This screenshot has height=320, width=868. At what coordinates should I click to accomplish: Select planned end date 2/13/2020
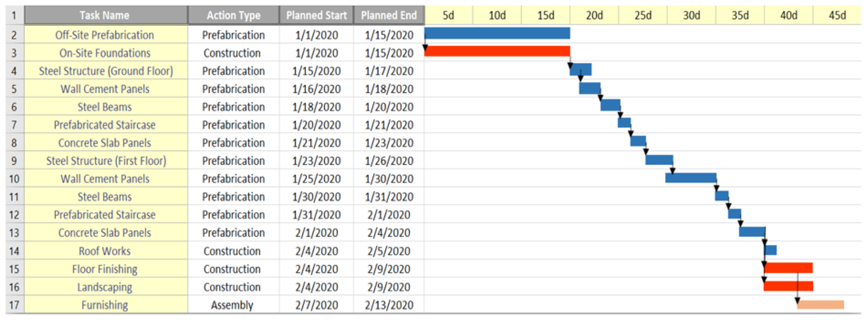(389, 305)
